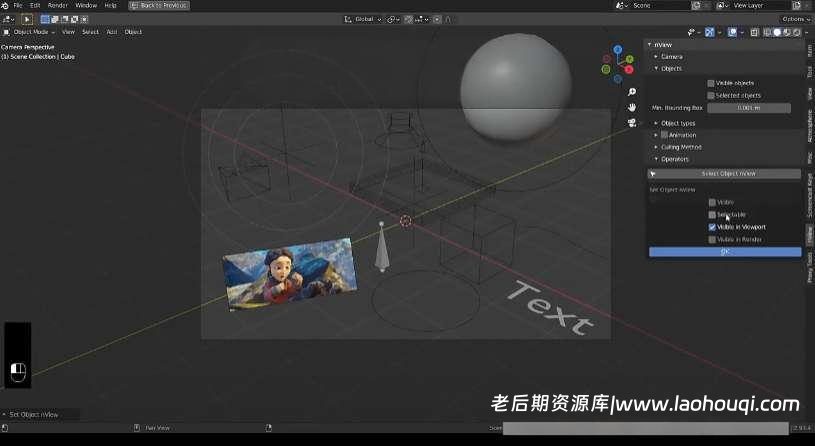The height and width of the screenshot is (446, 815).
Task: Uncheck Visible in Viewport
Action: [x=712, y=227]
